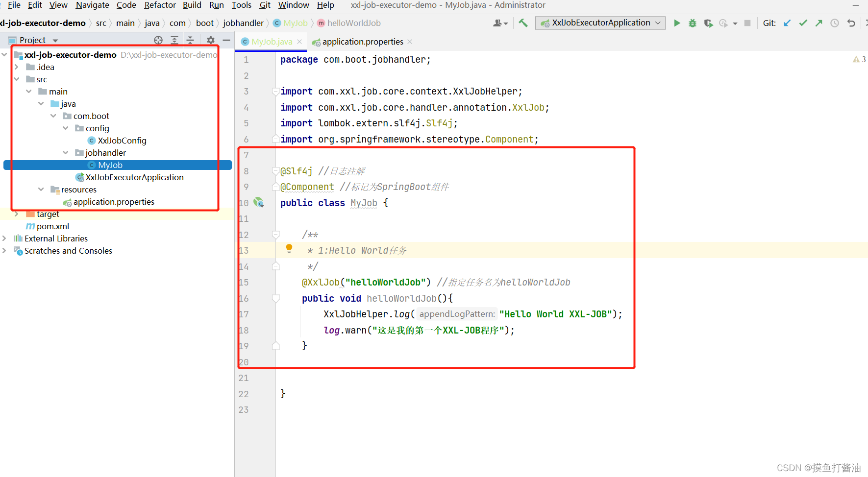
Task: Click the MyJob class breadcrumb
Action: tap(290, 23)
